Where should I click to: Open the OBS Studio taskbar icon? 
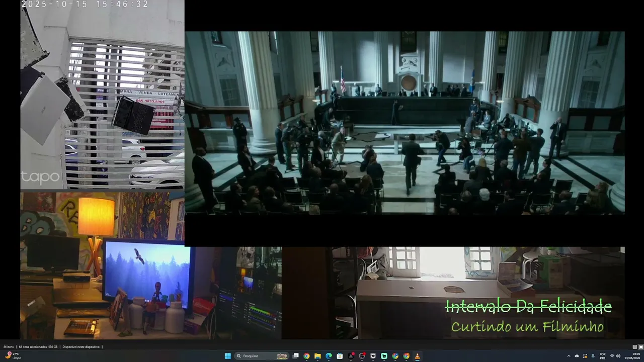pyautogui.click(x=362, y=356)
